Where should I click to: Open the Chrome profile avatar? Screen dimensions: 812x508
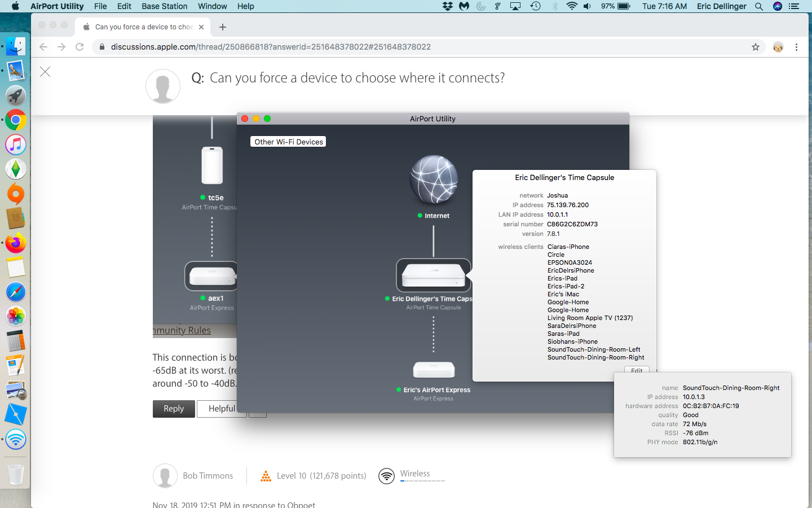click(778, 47)
